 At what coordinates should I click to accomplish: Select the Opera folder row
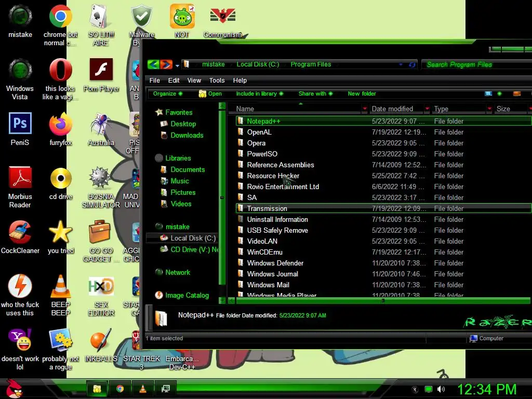tap(383, 143)
